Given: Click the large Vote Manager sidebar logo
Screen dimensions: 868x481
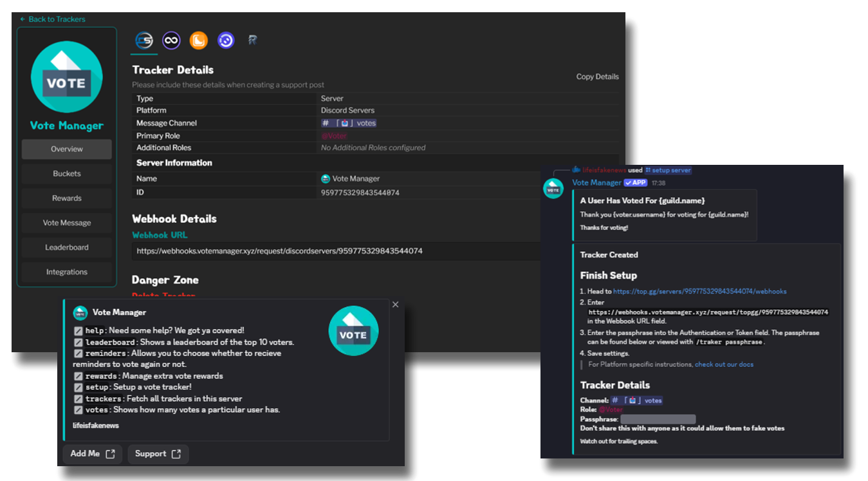Looking at the screenshot, I should coord(66,77).
